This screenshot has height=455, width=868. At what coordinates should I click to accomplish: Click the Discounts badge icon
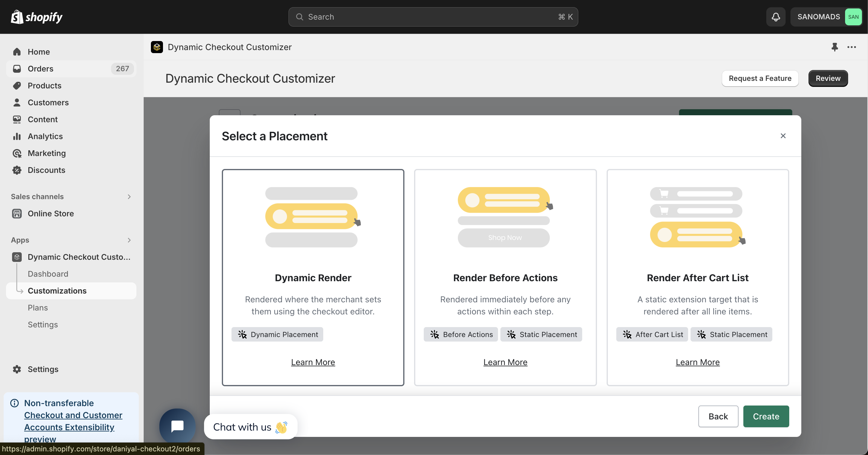pos(17,170)
